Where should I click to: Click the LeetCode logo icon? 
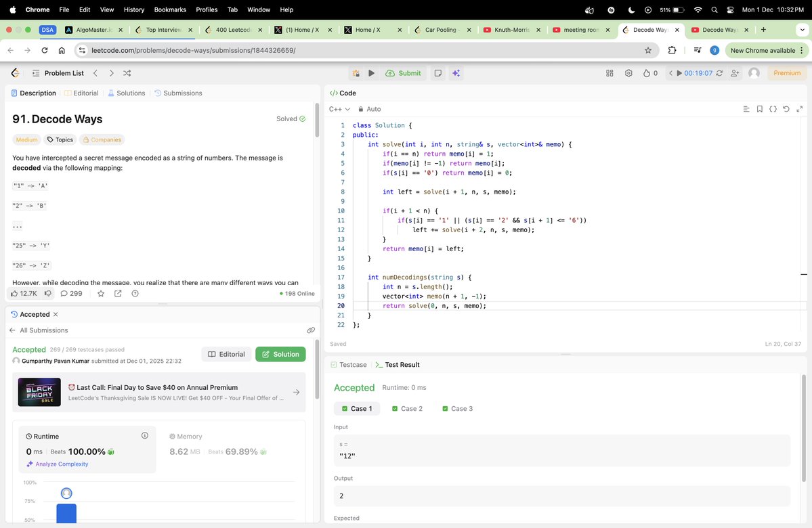[16, 73]
